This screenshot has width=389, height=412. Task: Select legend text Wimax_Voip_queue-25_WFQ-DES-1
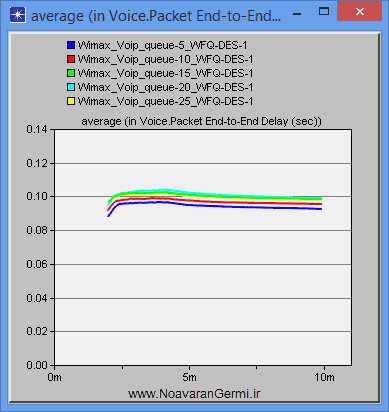point(165,102)
